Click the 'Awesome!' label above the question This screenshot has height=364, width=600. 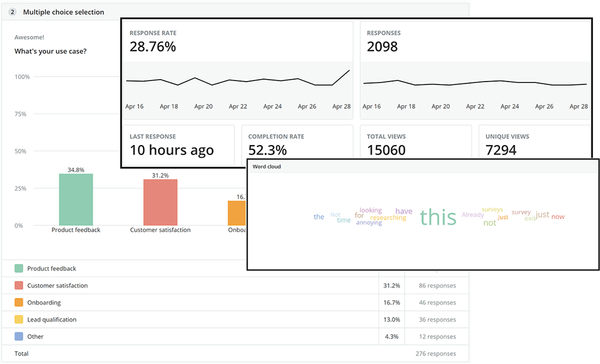(29, 37)
